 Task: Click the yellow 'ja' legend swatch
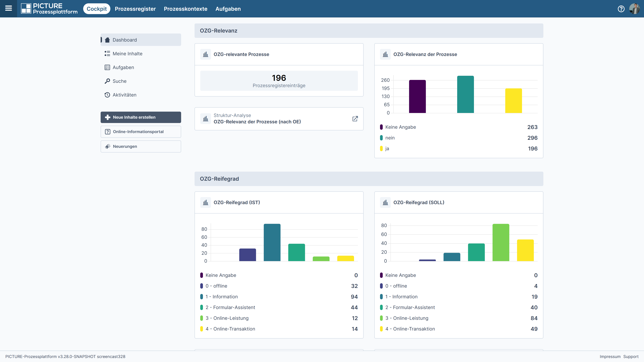[x=381, y=148]
